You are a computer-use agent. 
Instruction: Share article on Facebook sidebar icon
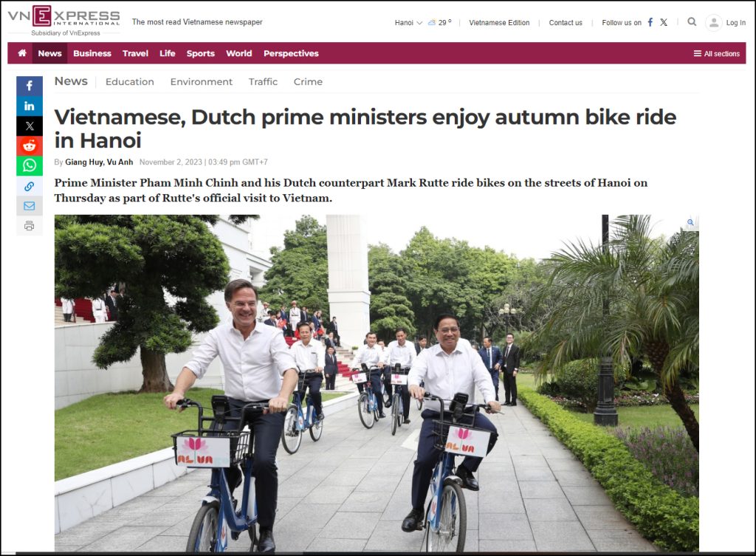[x=30, y=86]
